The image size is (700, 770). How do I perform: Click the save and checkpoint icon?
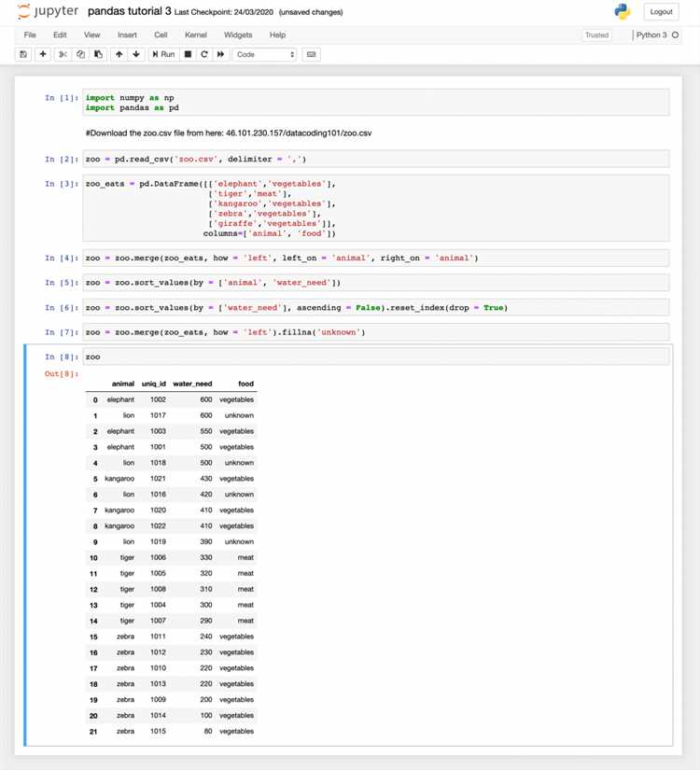23,54
